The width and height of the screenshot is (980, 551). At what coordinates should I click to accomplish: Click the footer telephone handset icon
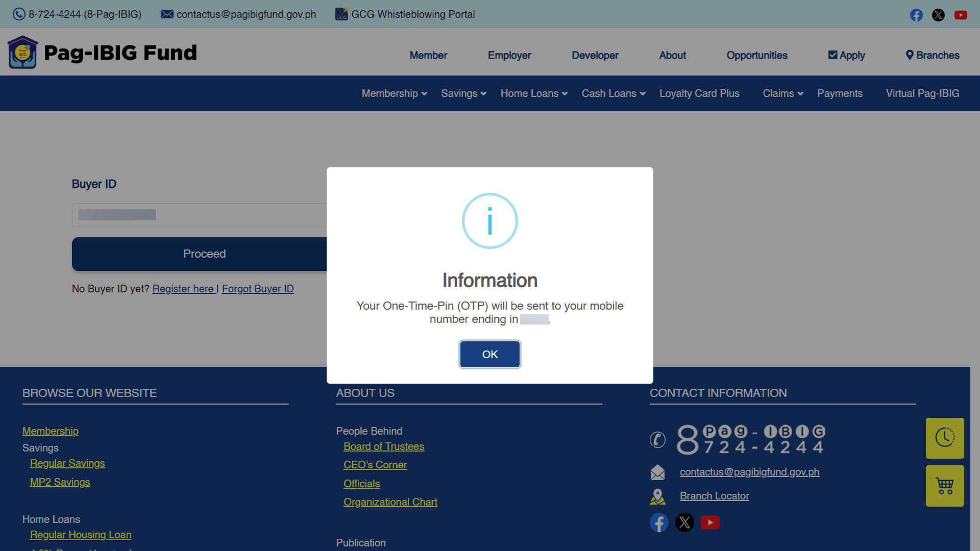click(x=657, y=439)
